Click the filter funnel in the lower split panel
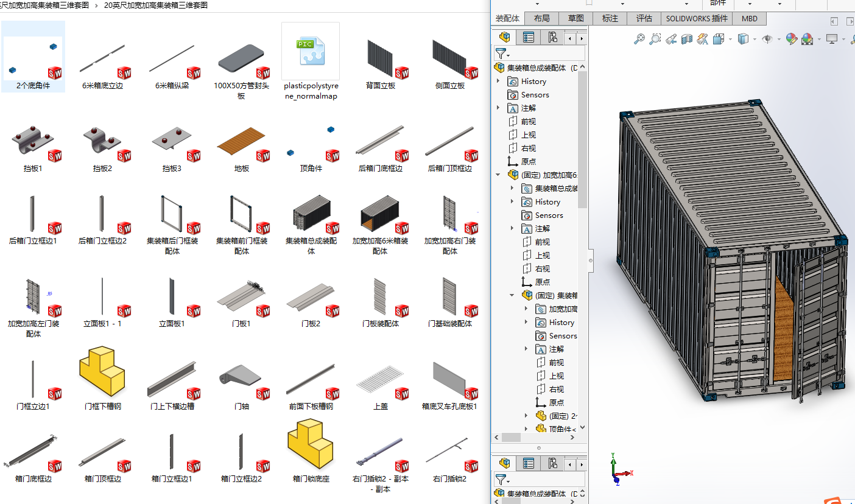The height and width of the screenshot is (504, 855). point(501,480)
